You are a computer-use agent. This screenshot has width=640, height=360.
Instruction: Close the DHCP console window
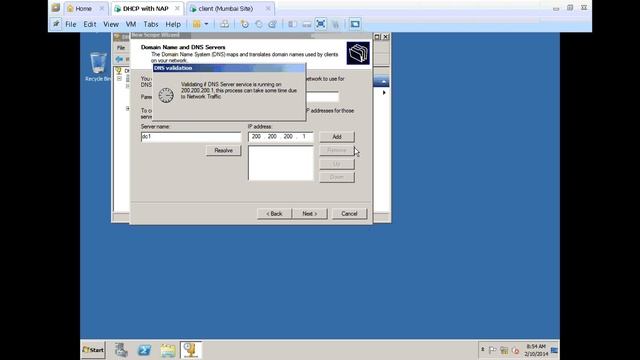[x=385, y=37]
